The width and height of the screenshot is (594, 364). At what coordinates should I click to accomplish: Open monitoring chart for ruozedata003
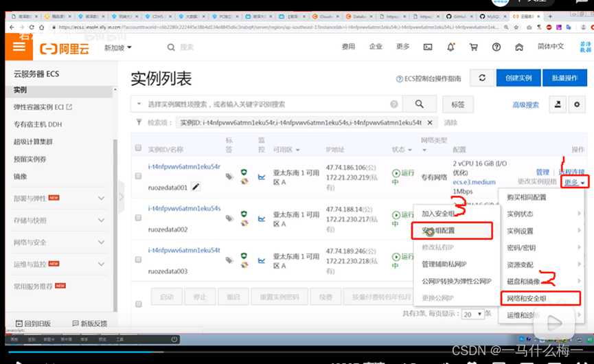(262, 260)
